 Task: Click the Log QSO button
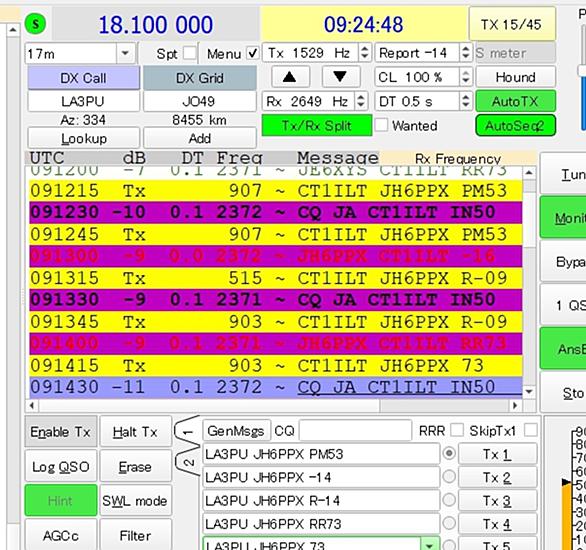click(61, 466)
